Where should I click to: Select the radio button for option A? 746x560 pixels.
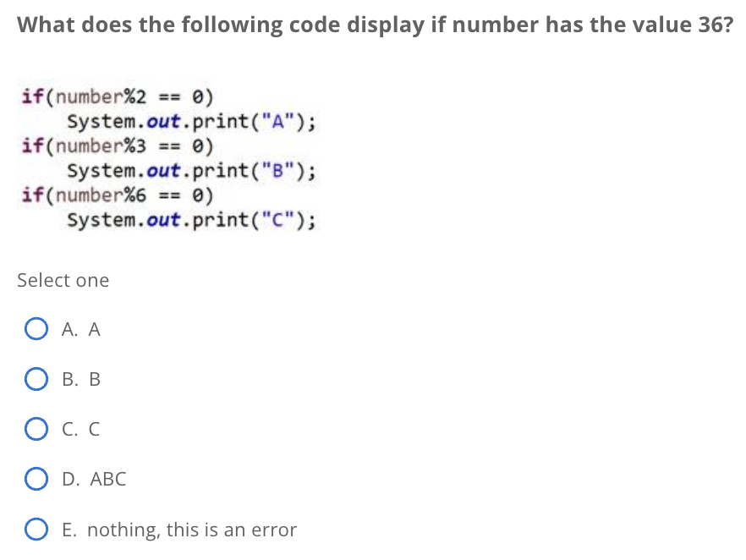point(36,328)
